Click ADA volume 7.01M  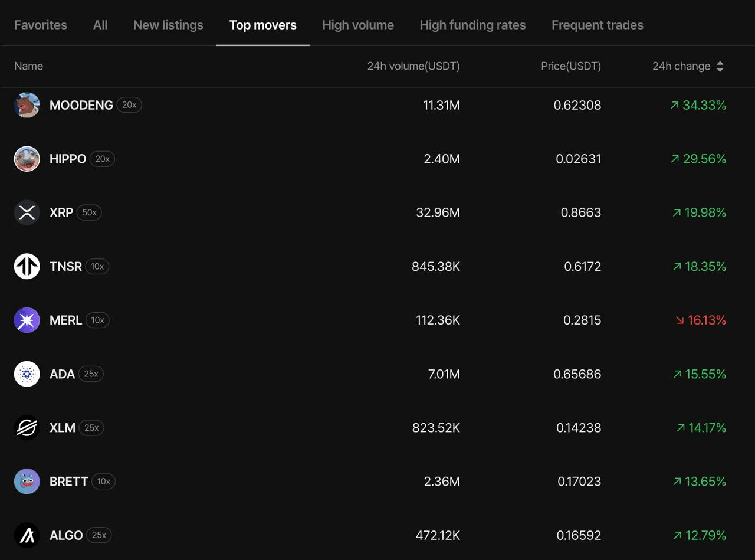click(444, 374)
